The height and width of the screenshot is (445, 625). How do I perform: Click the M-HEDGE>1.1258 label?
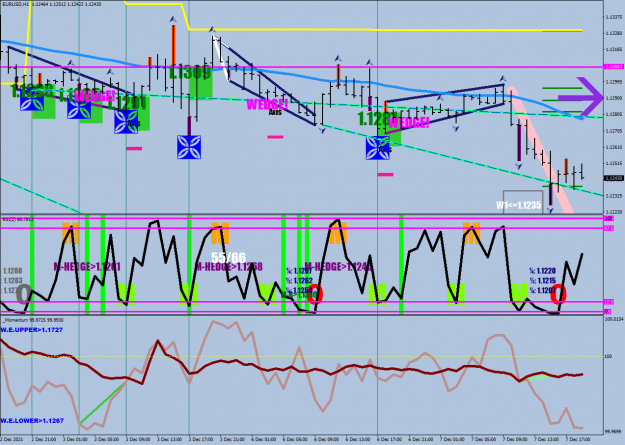[x=228, y=266]
